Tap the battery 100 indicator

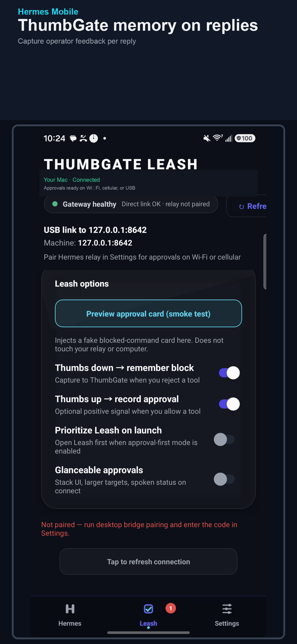(x=245, y=138)
